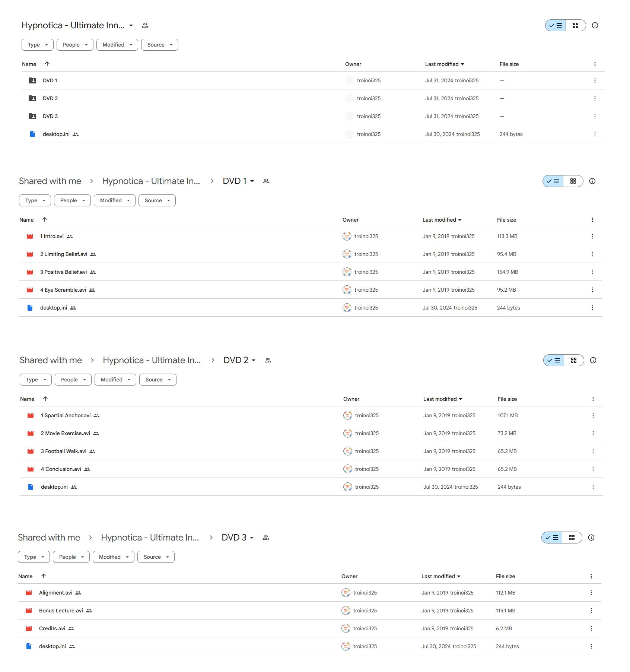This screenshot has height=672, width=630.
Task: Go to Shared with me from the DVD 1 breadcrumb
Action: tap(50, 181)
